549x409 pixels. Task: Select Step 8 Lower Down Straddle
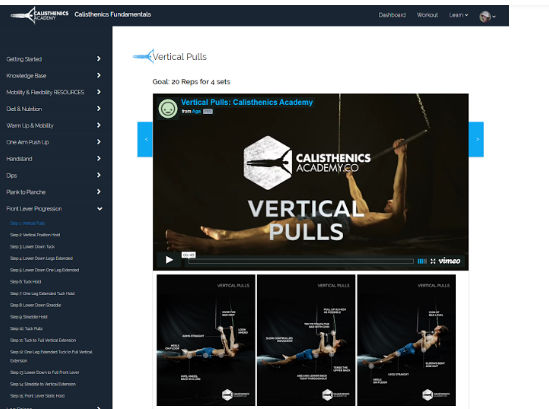pos(35,305)
